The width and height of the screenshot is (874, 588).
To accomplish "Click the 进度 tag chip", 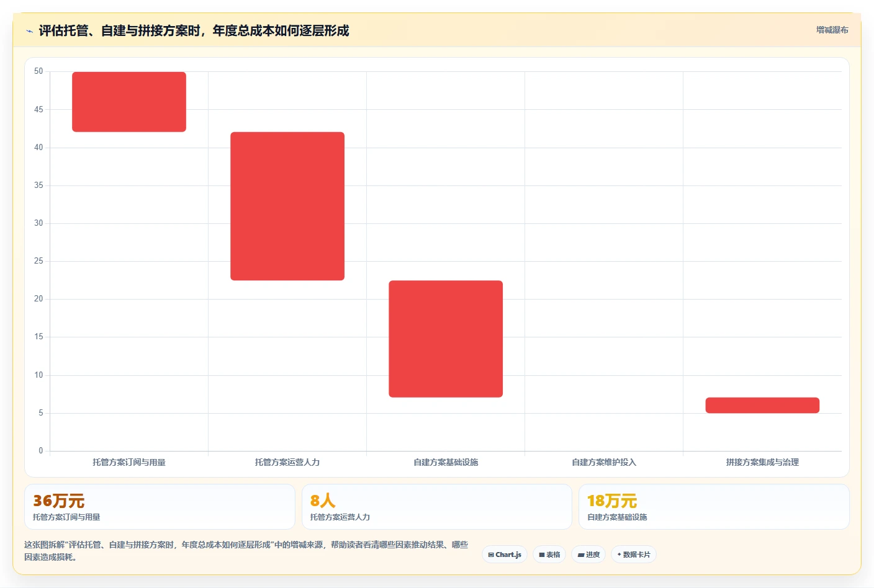I will [588, 555].
